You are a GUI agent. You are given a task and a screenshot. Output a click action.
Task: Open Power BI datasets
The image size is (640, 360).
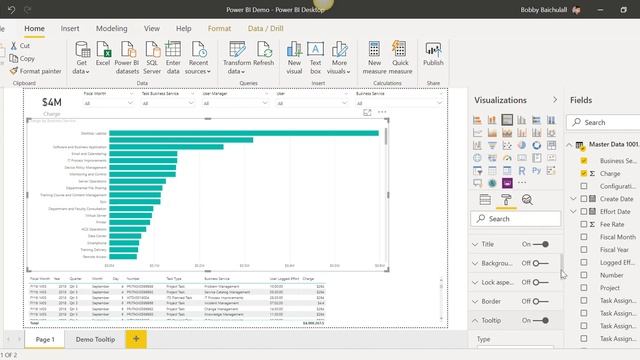point(127,58)
